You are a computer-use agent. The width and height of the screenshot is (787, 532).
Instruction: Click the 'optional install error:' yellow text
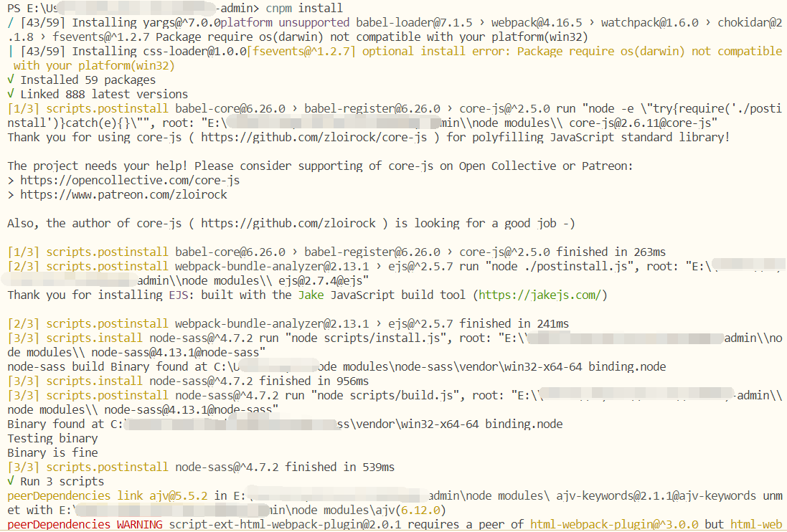tap(436, 51)
